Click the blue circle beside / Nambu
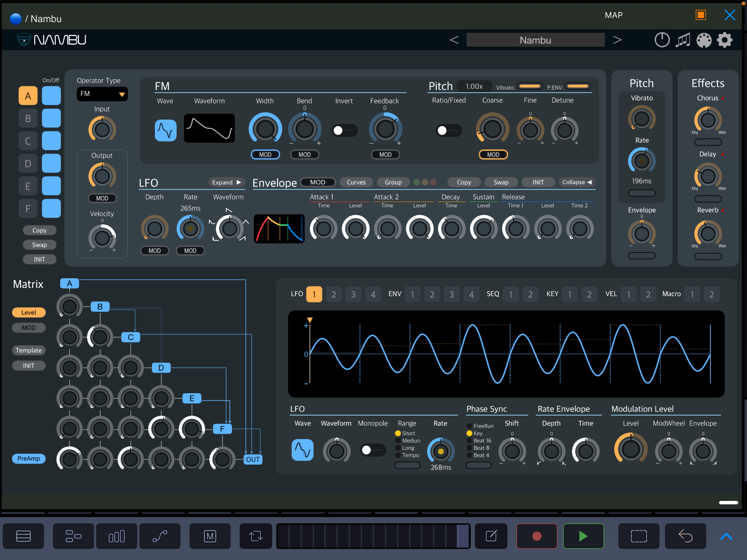 tap(16, 19)
